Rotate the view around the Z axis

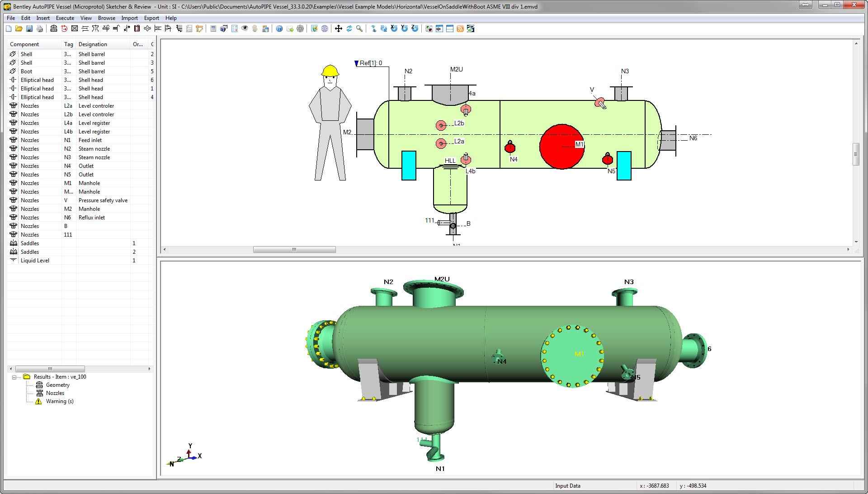pos(415,28)
